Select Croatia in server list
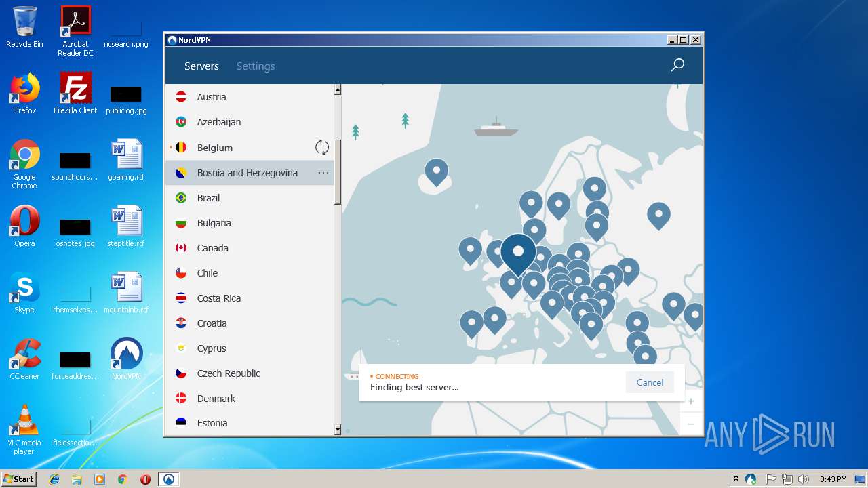 (x=250, y=323)
